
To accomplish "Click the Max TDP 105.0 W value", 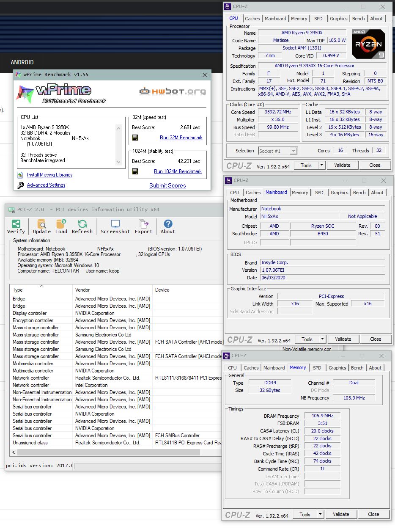I will click(x=337, y=41).
